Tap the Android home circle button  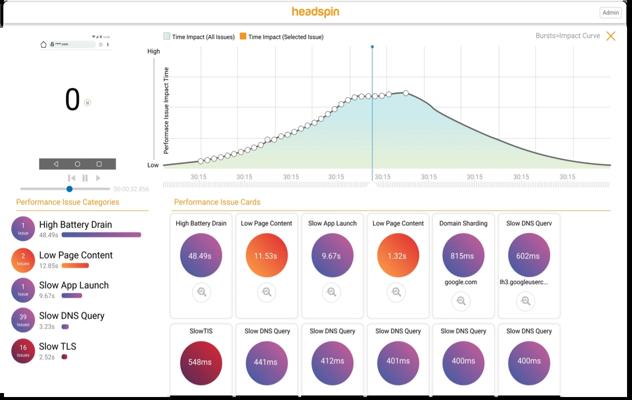coord(77,164)
